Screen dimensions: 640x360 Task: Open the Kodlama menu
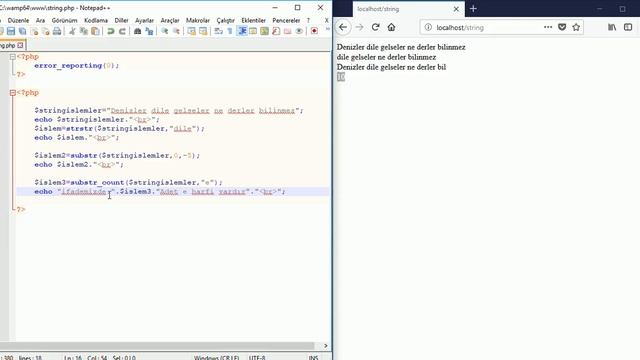pos(96,20)
